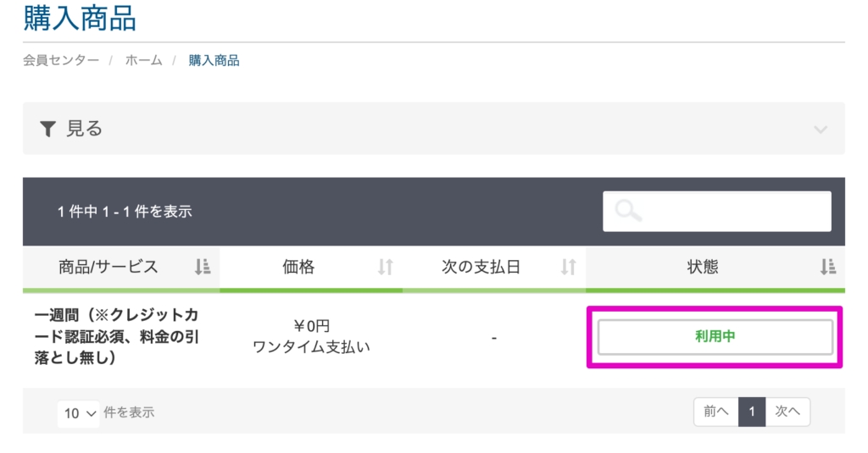Expand the 見る filter panel chevron
The height and width of the screenshot is (453, 868).
(x=820, y=130)
